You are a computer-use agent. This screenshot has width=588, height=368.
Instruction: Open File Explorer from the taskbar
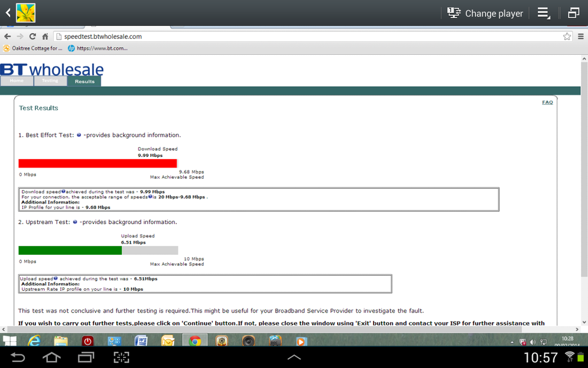pos(60,341)
